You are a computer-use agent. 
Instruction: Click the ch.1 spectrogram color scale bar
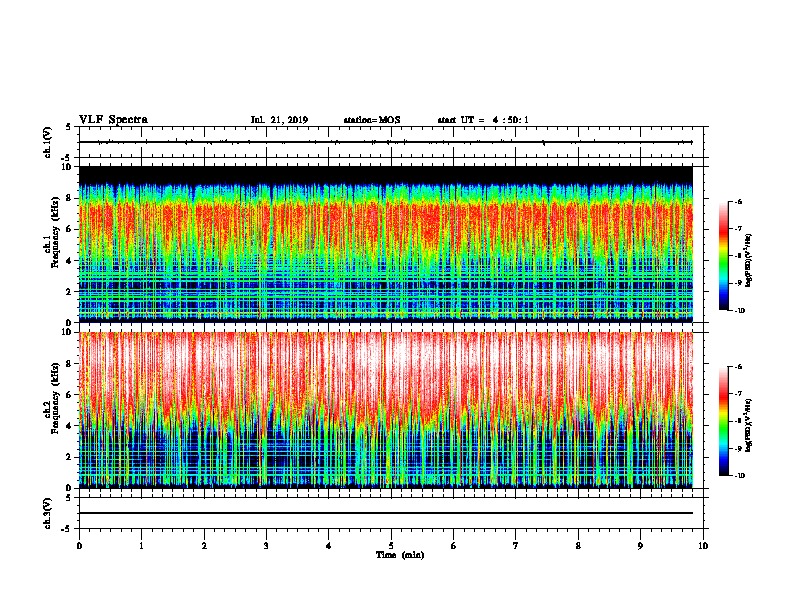click(x=724, y=256)
